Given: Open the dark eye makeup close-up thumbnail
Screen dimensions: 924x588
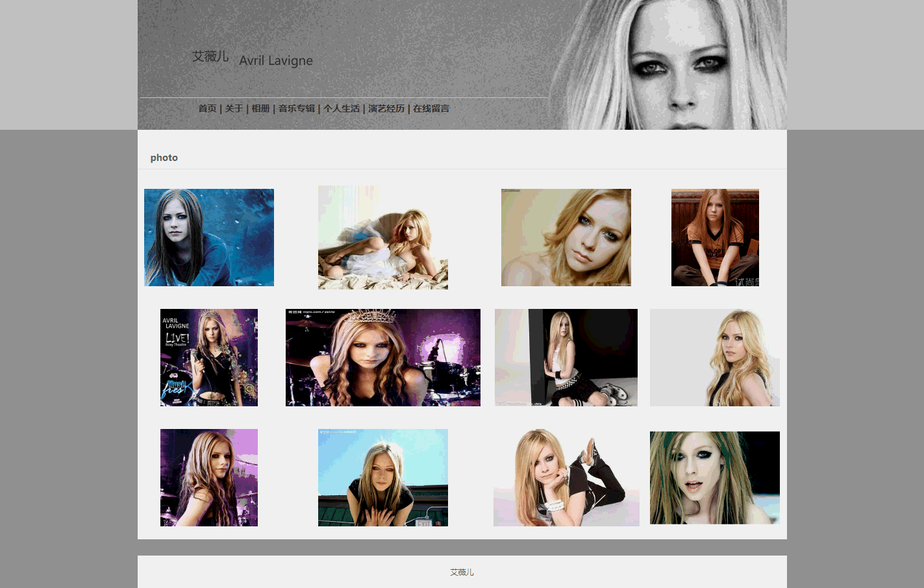Looking at the screenshot, I should coord(715,478).
